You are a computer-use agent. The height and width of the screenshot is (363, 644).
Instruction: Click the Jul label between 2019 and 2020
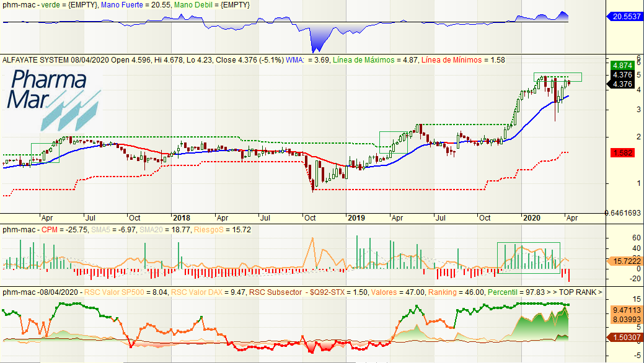(440, 218)
